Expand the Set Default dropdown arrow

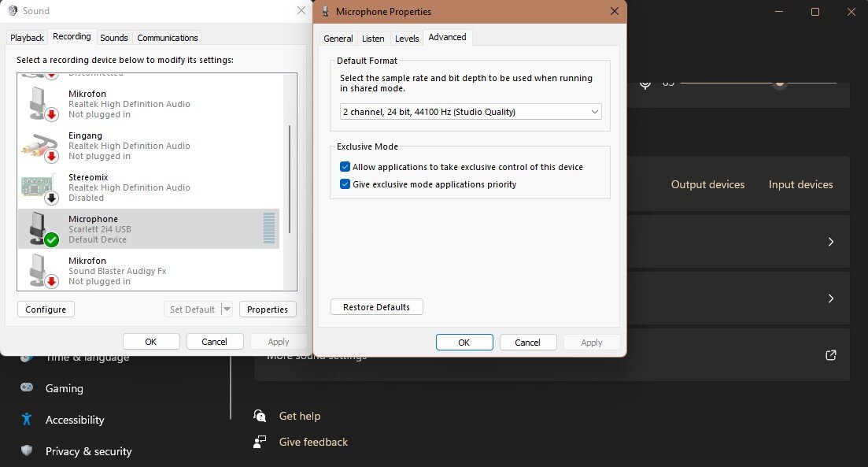point(227,309)
